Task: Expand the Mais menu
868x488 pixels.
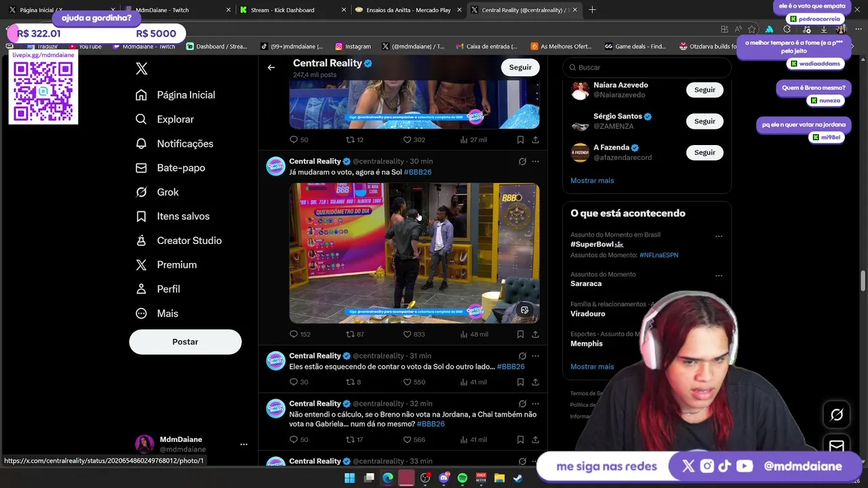Action: pyautogui.click(x=157, y=313)
